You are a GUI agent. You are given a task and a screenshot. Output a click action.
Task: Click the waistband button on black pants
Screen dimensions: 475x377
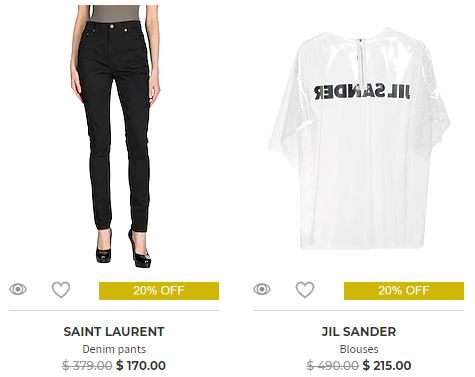(112, 26)
